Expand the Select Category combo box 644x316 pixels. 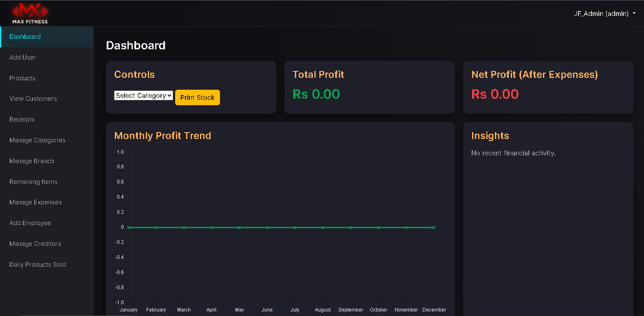point(143,95)
